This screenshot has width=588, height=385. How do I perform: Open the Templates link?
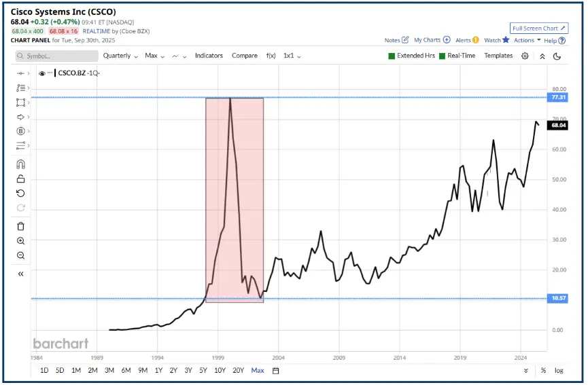click(x=498, y=56)
